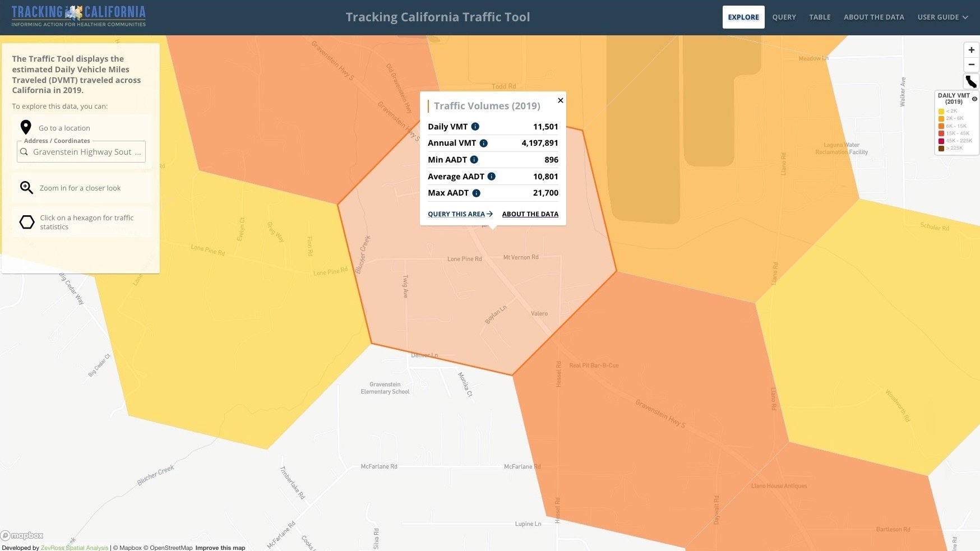Go to About the Data page
Viewport: 980px width, 551px height.
tap(873, 17)
